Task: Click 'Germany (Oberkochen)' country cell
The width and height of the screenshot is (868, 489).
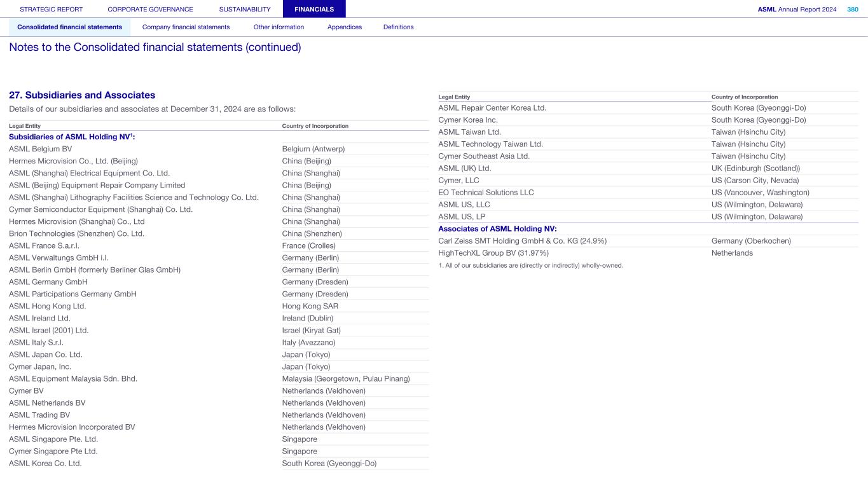Action: 752,240
